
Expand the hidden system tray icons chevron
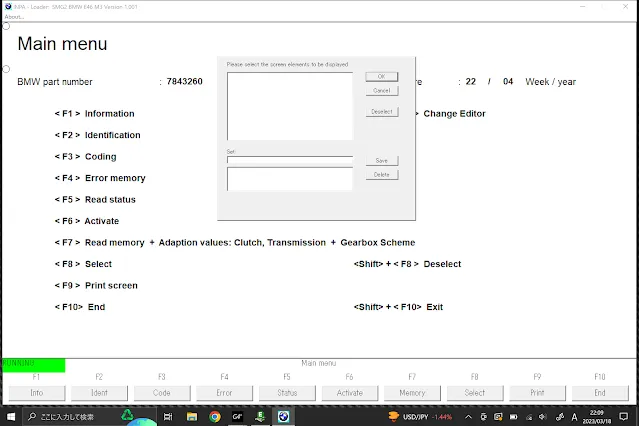(x=468, y=417)
